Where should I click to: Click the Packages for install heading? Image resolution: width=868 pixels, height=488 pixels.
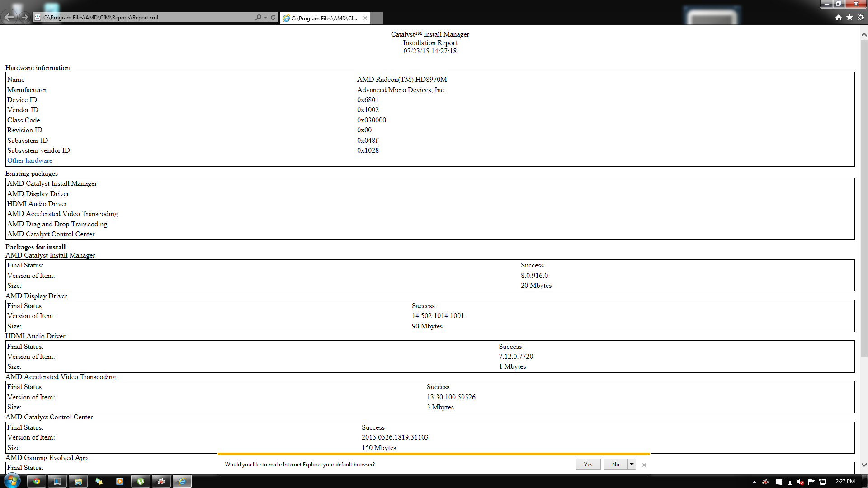(36, 247)
